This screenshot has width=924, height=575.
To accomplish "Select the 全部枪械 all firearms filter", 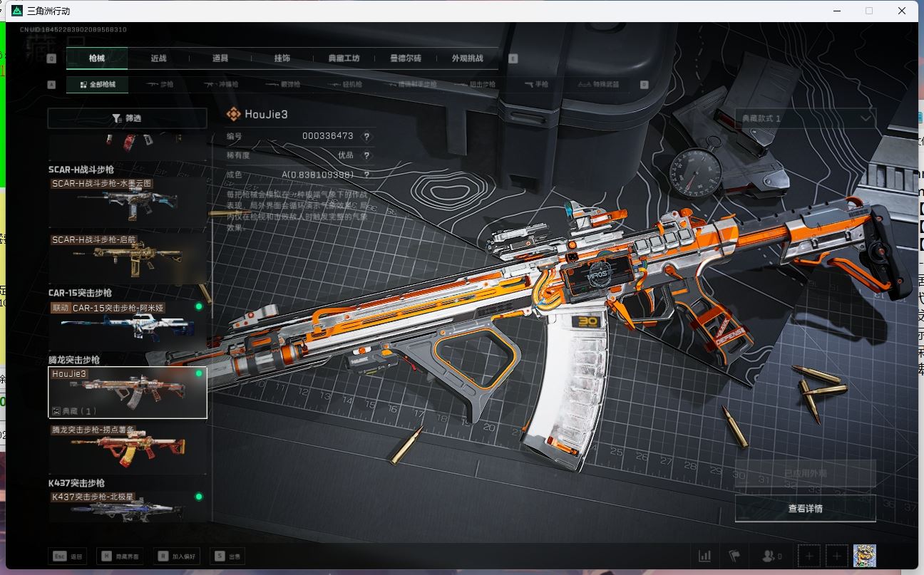I will coord(97,85).
